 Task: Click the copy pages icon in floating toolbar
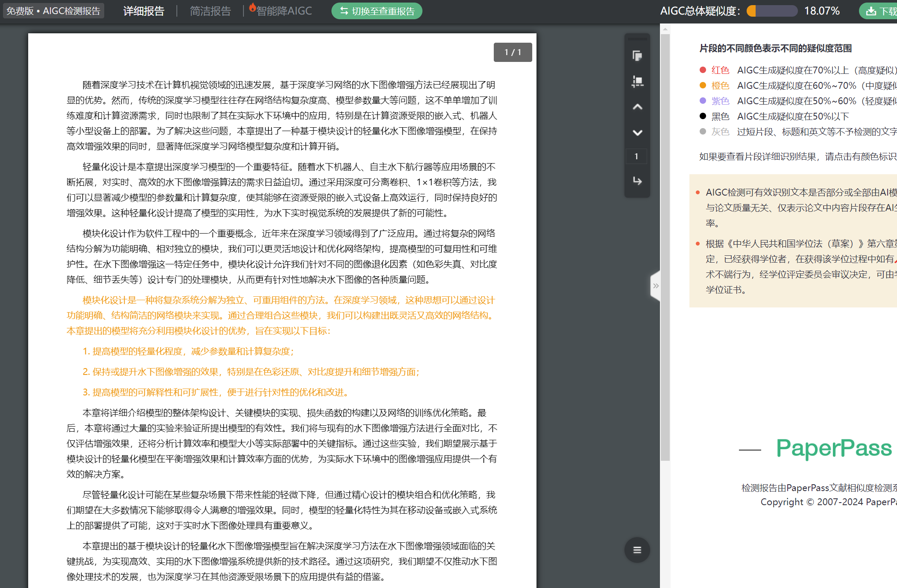(637, 56)
